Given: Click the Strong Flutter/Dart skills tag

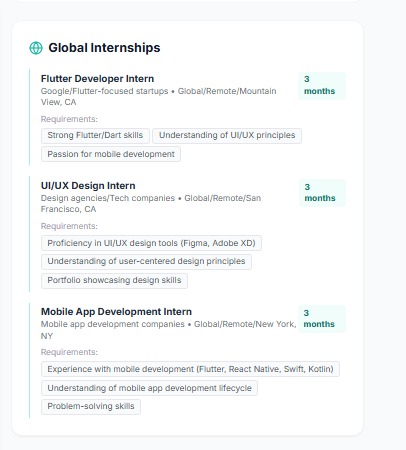Looking at the screenshot, I should click(95, 135).
